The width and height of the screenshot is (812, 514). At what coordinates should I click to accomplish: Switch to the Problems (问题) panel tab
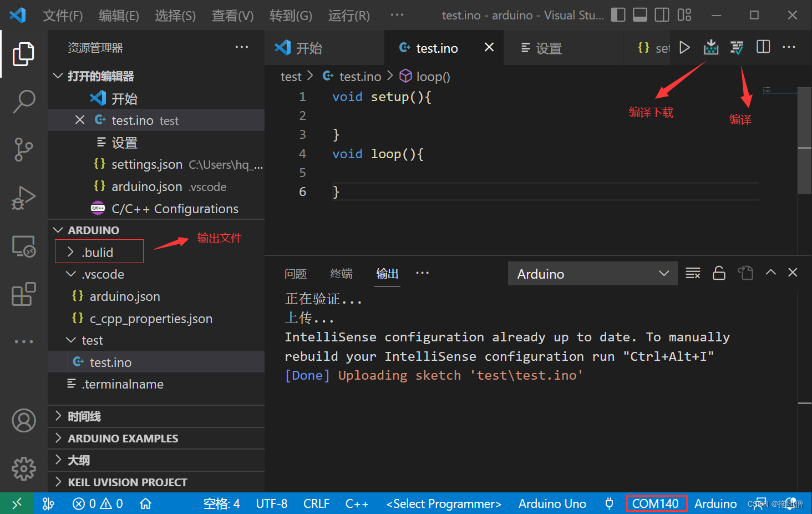(x=296, y=273)
